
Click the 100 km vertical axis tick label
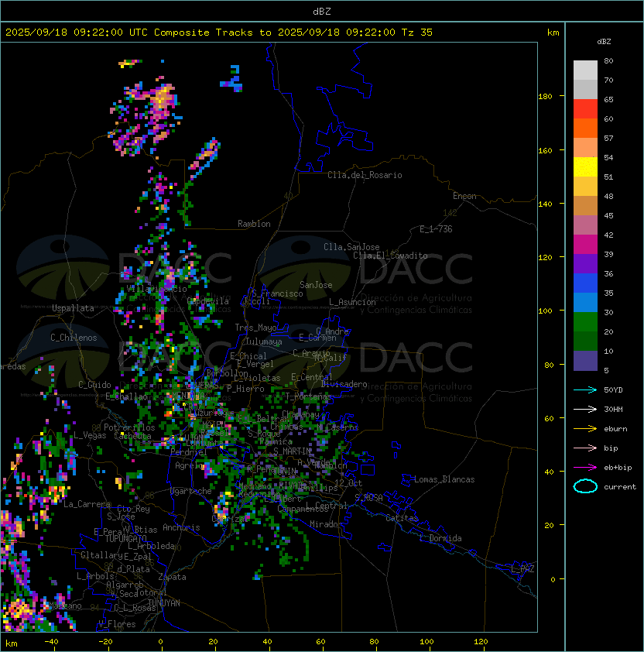(545, 311)
